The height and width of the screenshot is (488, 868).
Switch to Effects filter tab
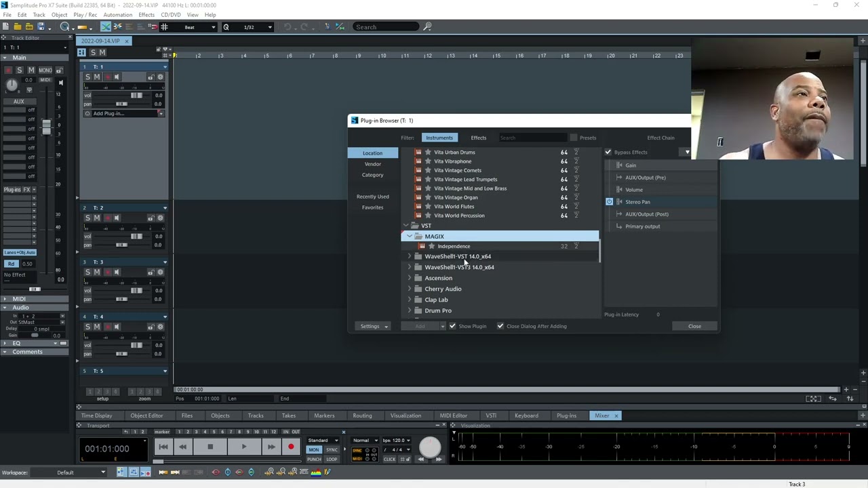click(x=479, y=138)
